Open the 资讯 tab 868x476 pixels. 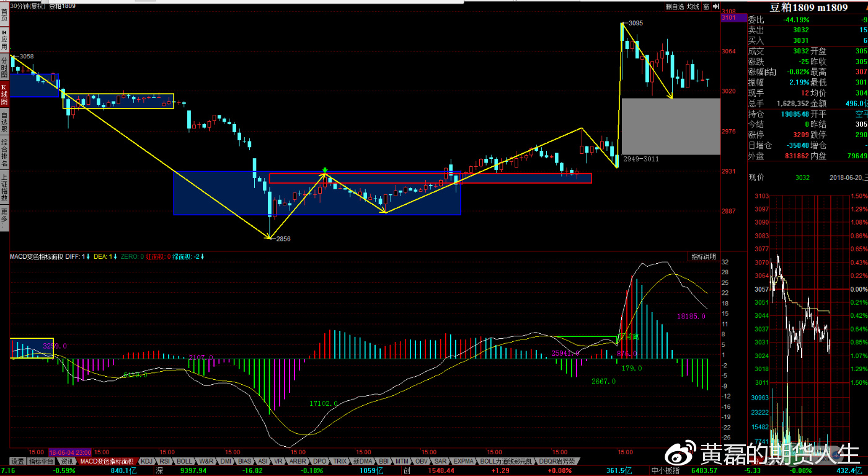click(x=67, y=461)
